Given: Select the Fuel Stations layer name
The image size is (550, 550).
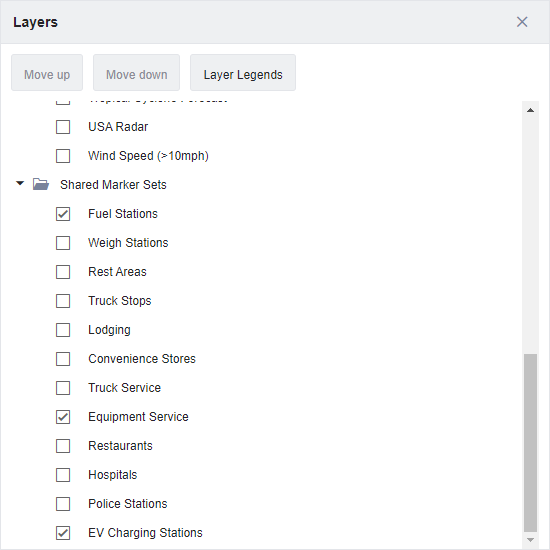Looking at the screenshot, I should pyautogui.click(x=123, y=214).
